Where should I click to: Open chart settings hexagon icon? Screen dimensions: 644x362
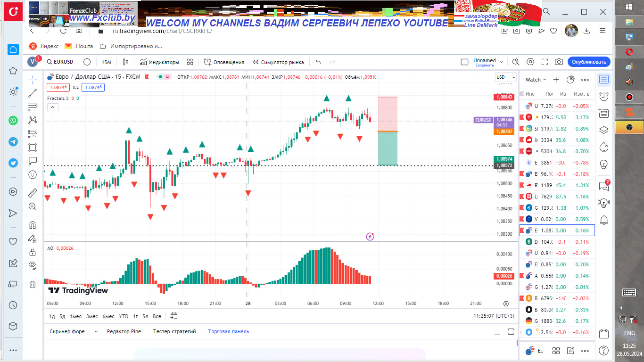coord(530,62)
